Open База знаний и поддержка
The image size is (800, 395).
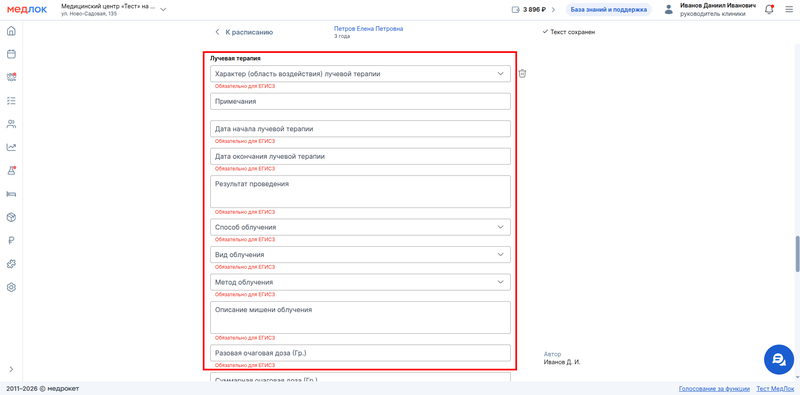pos(608,10)
